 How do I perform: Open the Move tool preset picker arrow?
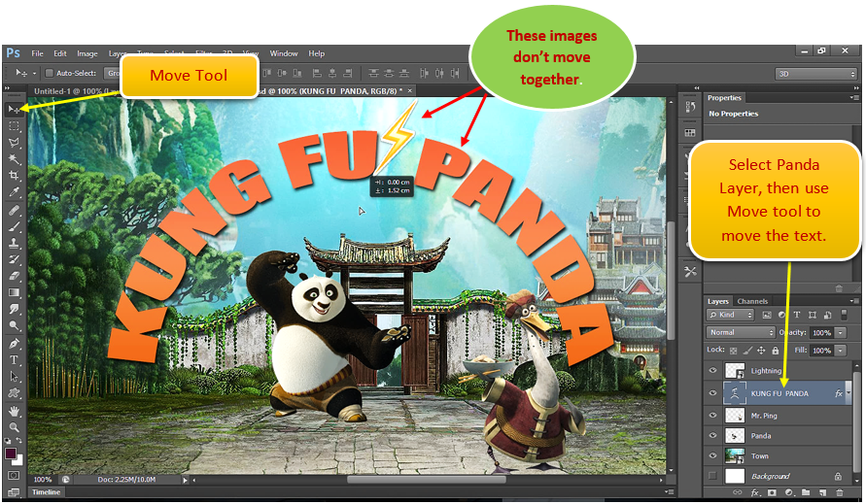(x=34, y=73)
